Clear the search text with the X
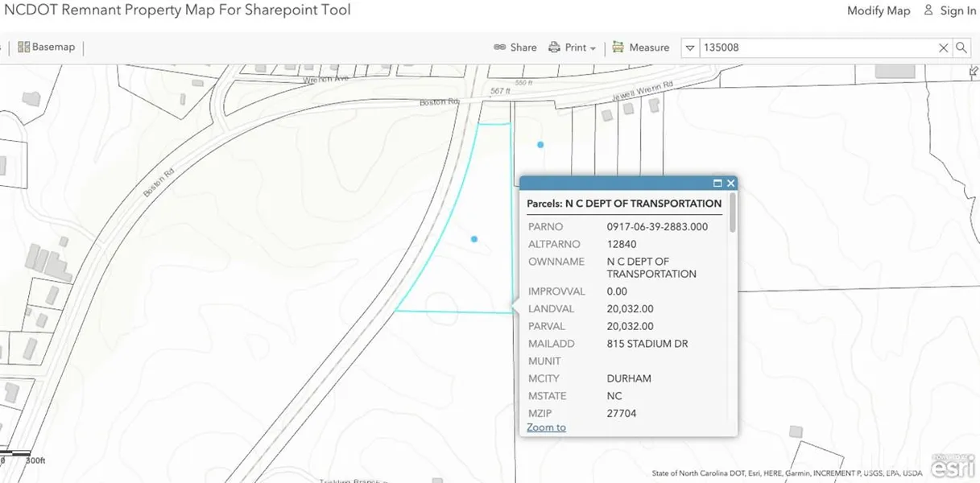 coord(943,48)
